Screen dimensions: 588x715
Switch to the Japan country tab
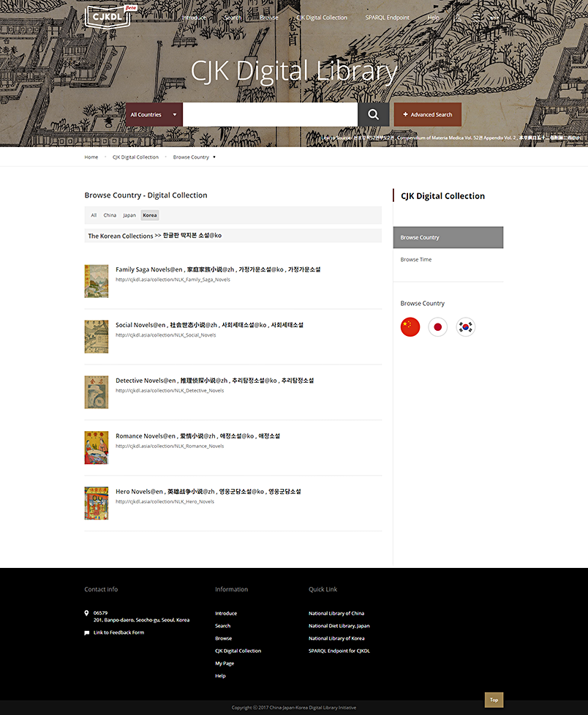coord(129,215)
